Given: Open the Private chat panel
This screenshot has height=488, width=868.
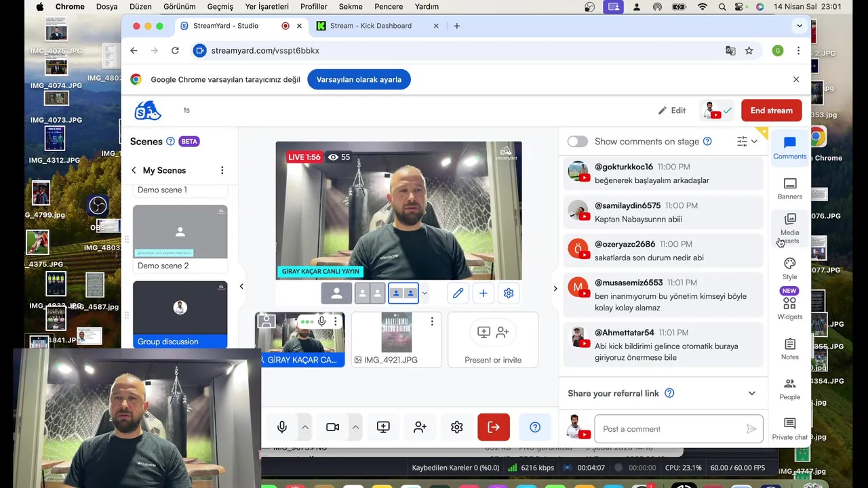Looking at the screenshot, I should coord(789,429).
